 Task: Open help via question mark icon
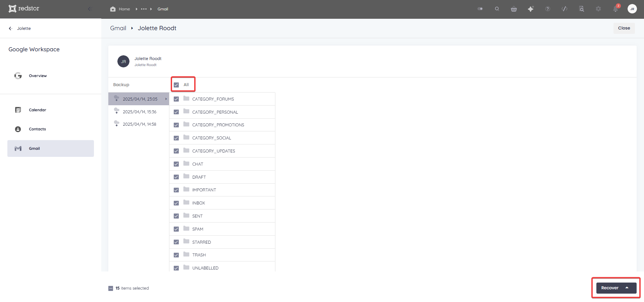[548, 9]
